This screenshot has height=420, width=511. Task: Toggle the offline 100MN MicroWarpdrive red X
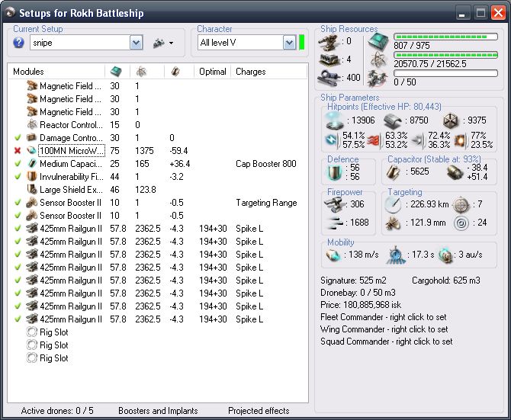pyautogui.click(x=17, y=151)
